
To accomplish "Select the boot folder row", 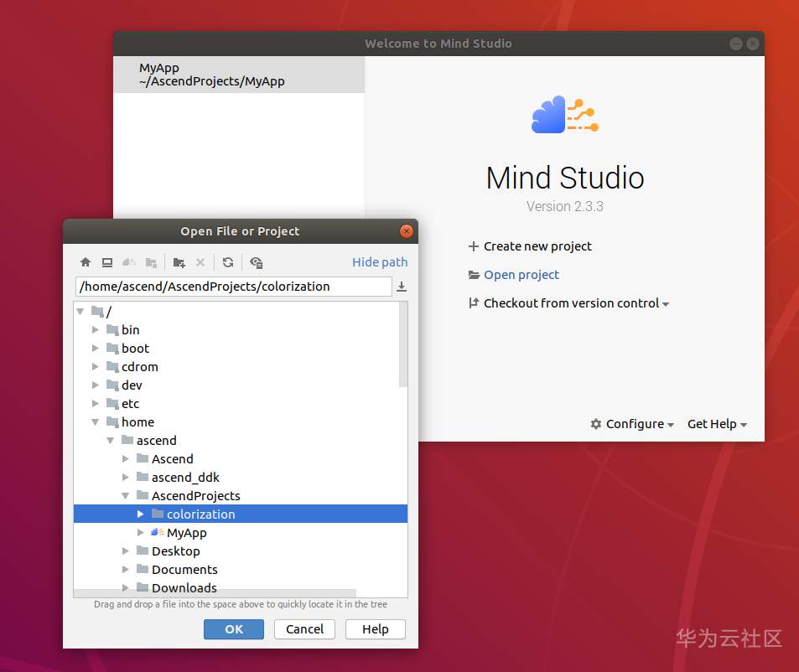I will pos(241,349).
